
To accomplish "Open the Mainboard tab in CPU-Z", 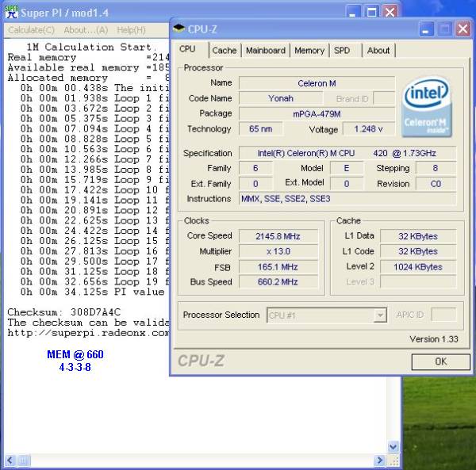I will (266, 51).
